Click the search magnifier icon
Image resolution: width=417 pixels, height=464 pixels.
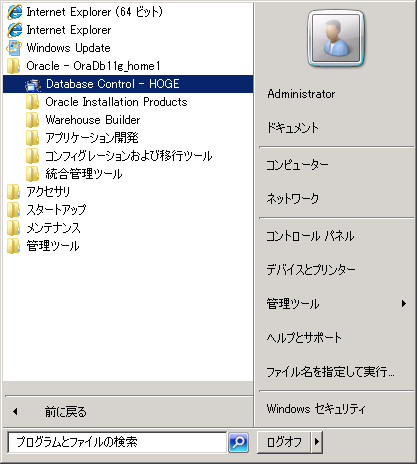tap(238, 442)
